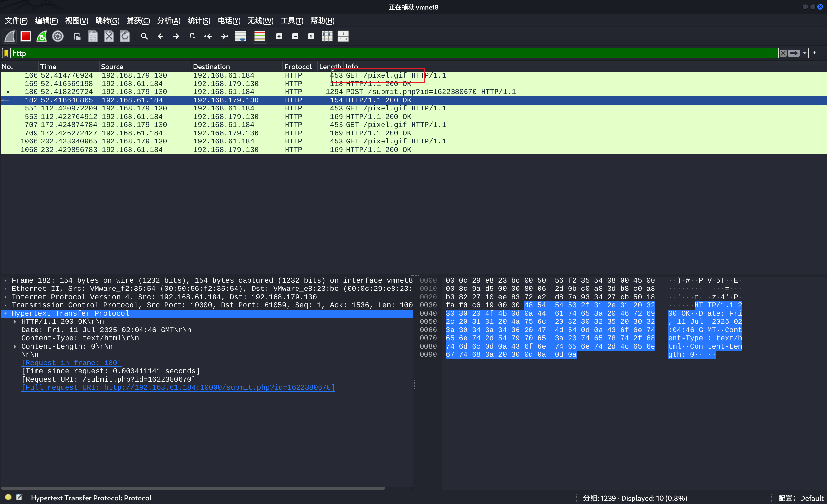Toggle the filter bookmark icon
The image size is (827, 504).
click(x=6, y=53)
